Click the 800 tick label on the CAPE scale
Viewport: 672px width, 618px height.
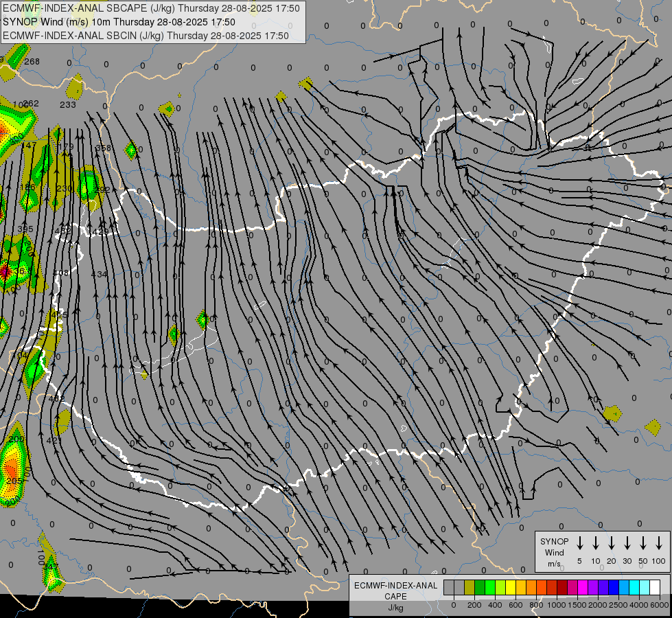point(536,605)
